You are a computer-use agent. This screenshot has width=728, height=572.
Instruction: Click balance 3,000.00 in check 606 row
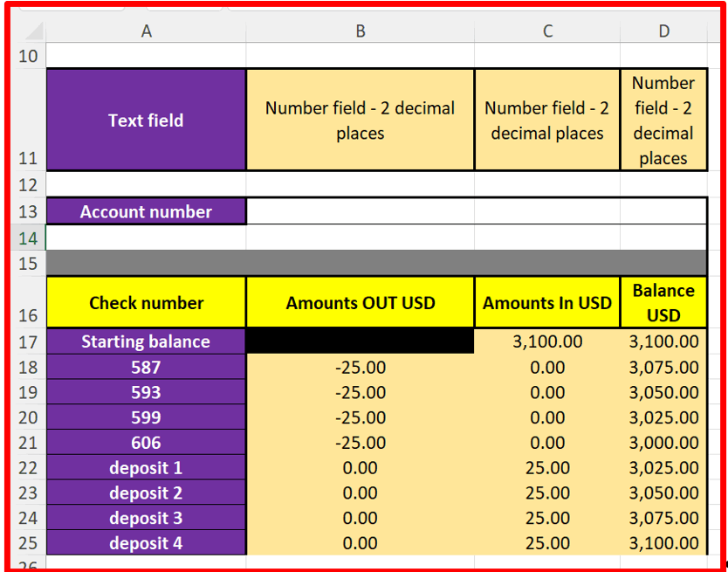click(664, 443)
